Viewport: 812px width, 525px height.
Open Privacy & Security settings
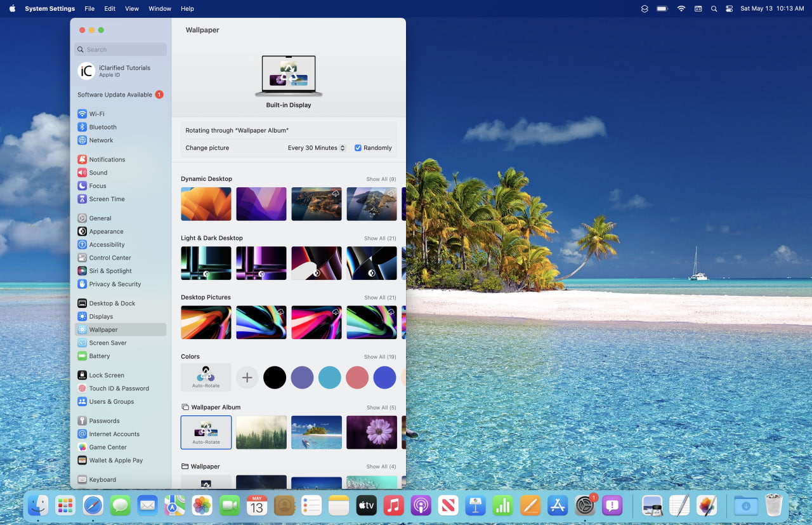click(x=114, y=284)
